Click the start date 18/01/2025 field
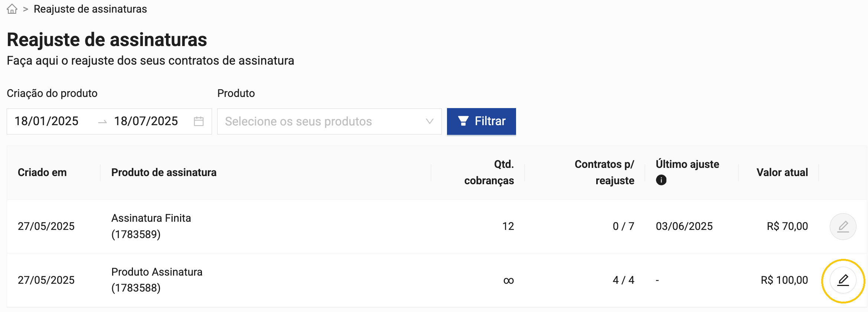The width and height of the screenshot is (868, 312). click(47, 121)
